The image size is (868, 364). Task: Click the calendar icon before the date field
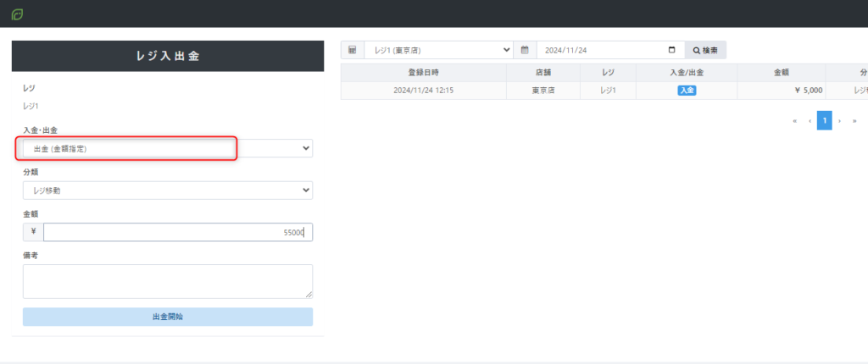(525, 50)
